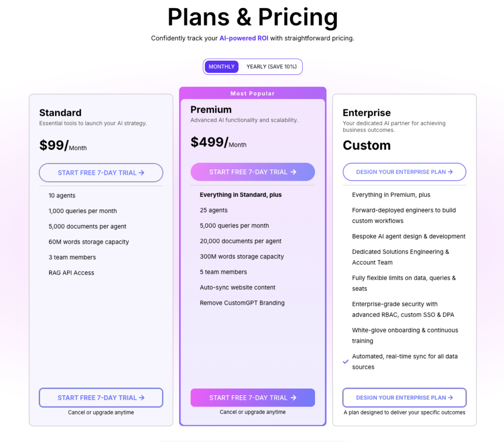Image resolution: width=504 pixels, height=442 pixels.
Task: Click the arrow icon in Premium's bottom trial button
Action: (x=294, y=397)
